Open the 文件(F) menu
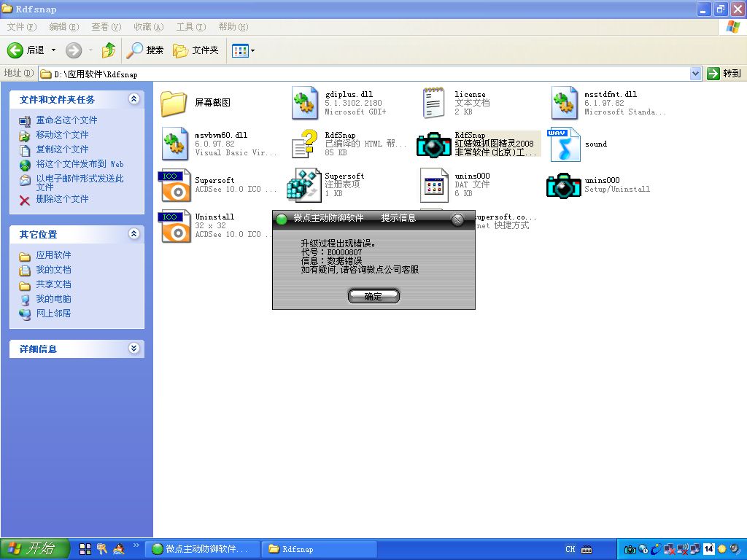 point(22,27)
